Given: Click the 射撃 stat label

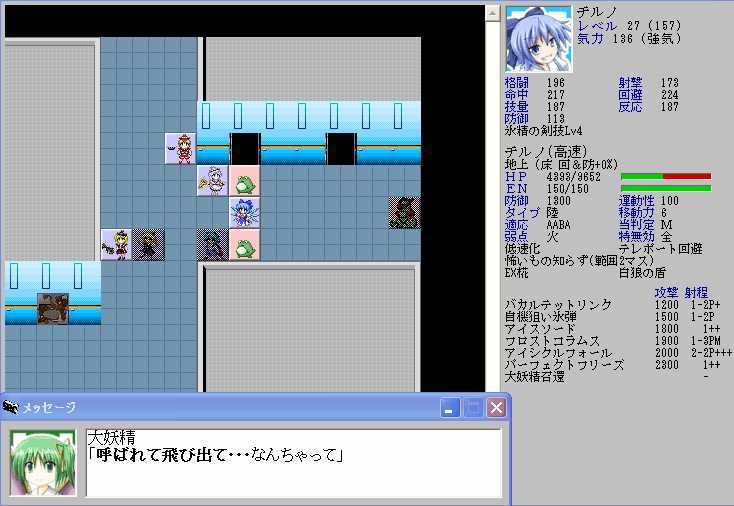Looking at the screenshot, I should coord(630,83).
